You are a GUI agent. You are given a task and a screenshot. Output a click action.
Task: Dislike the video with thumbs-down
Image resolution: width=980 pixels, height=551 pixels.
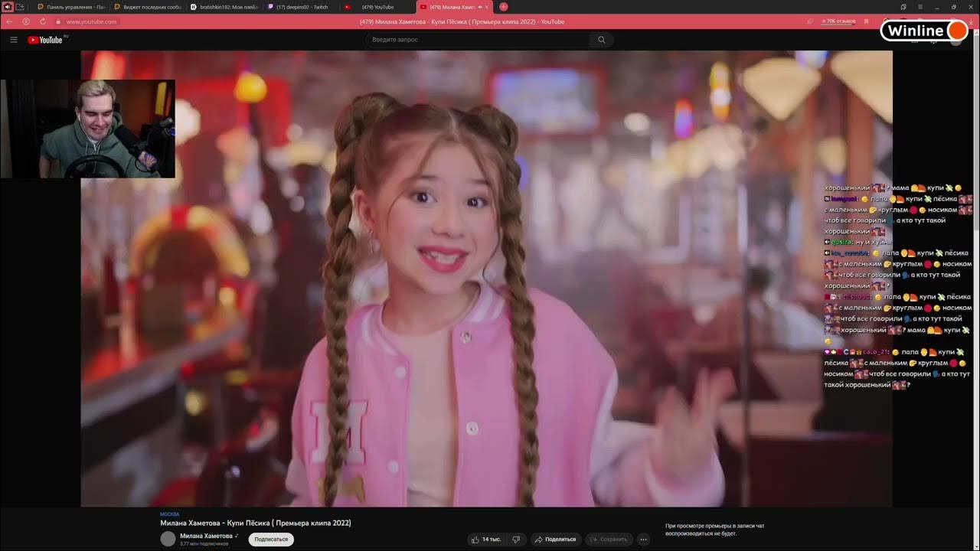pyautogui.click(x=517, y=540)
